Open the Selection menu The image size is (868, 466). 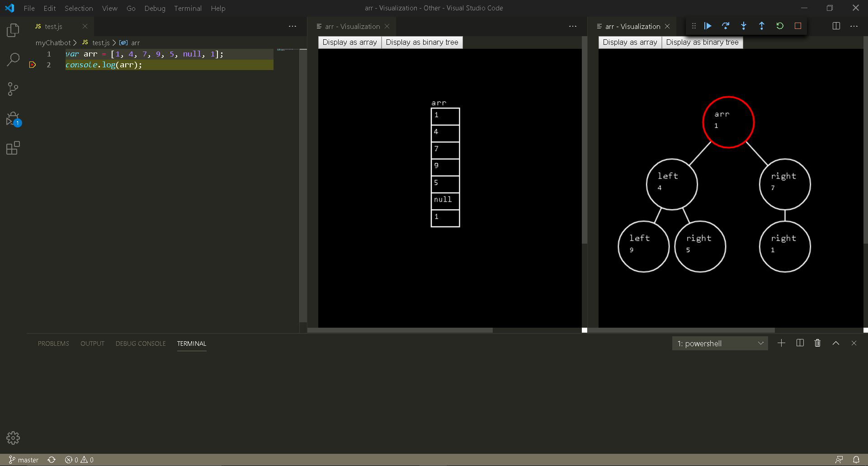pyautogui.click(x=79, y=8)
